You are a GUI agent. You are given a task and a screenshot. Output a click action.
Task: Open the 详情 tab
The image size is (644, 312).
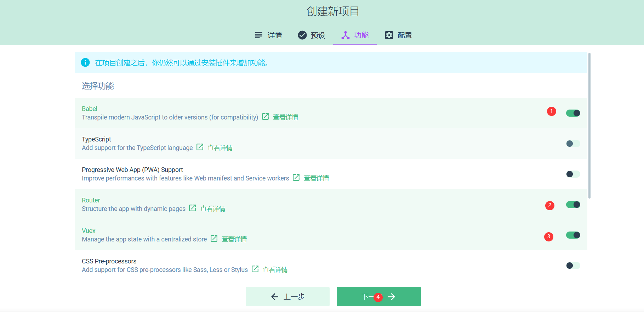pyautogui.click(x=268, y=35)
